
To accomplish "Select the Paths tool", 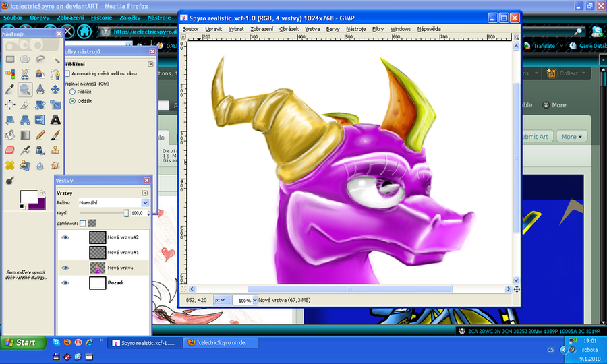I will (x=55, y=74).
